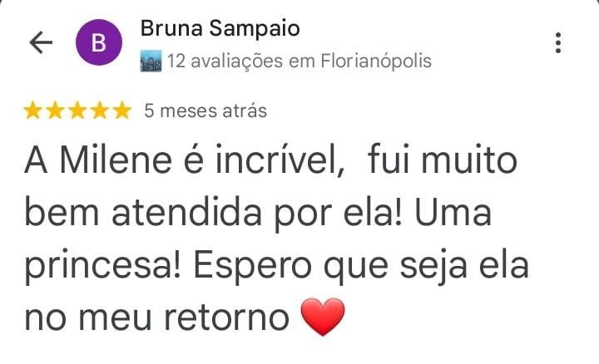The width and height of the screenshot is (599, 364).
Task: Select the first yellow rating star
Action: 32,111
